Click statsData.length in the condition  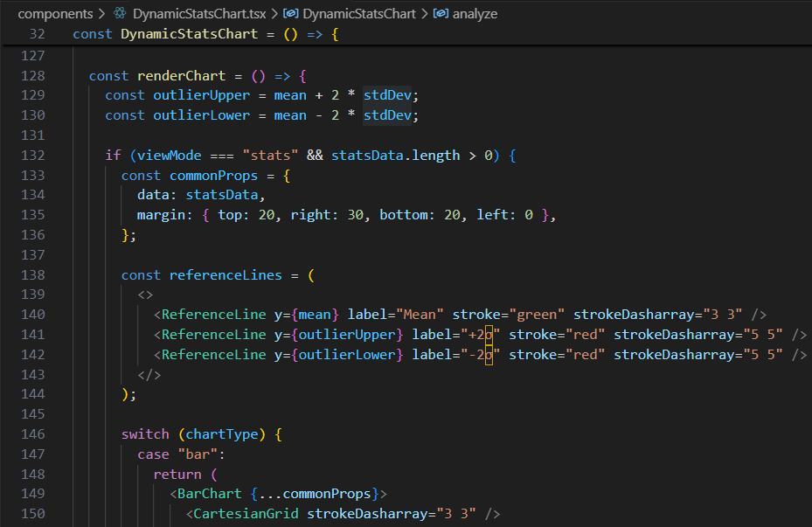396,156
